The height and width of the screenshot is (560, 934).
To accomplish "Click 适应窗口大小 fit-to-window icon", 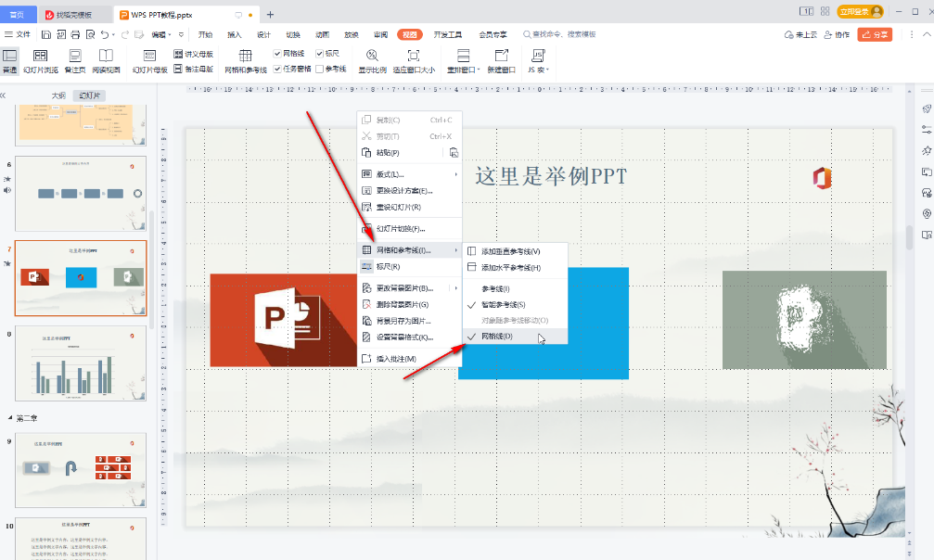I will [413, 61].
